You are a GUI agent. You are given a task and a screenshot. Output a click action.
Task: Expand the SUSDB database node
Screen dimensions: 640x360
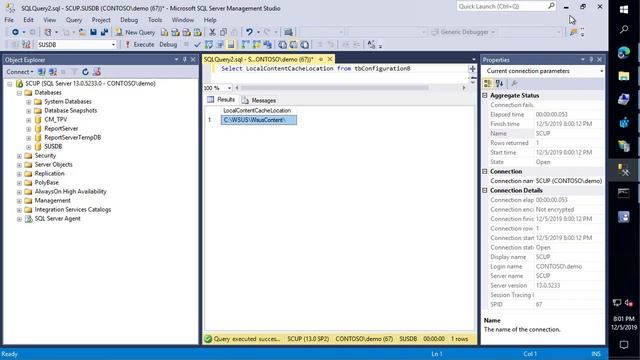(29, 147)
